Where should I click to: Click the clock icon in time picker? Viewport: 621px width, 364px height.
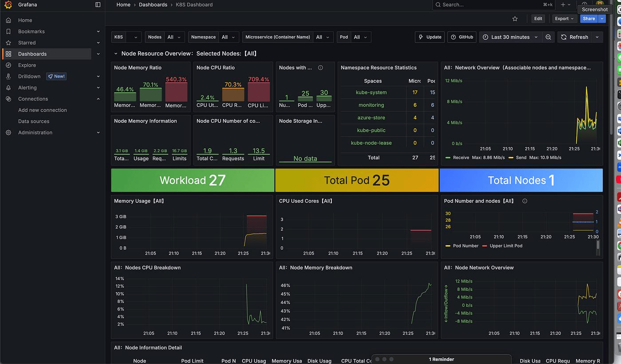click(486, 37)
